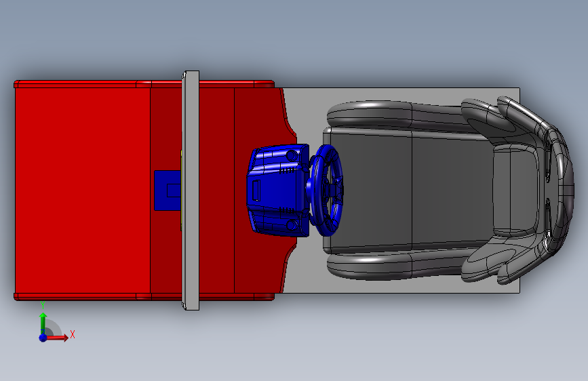Viewport: 588px width, 381px height.
Task: Click the red X axis arrow of the triad
Action: tap(57, 338)
